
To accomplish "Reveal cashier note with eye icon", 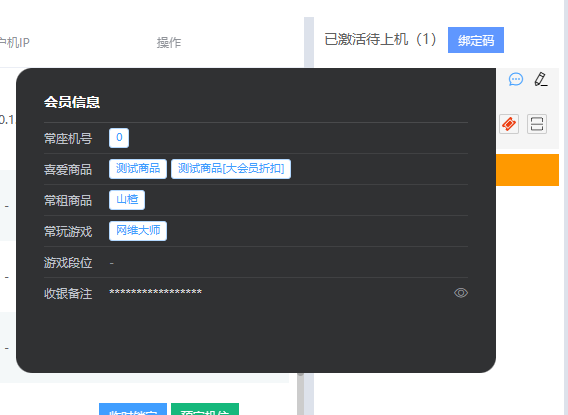I will point(461,293).
